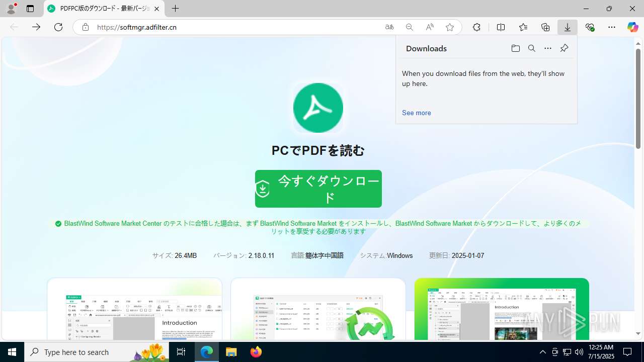644x362 pixels.
Task: Open downloads folder in Downloads panel
Action: click(x=515, y=48)
